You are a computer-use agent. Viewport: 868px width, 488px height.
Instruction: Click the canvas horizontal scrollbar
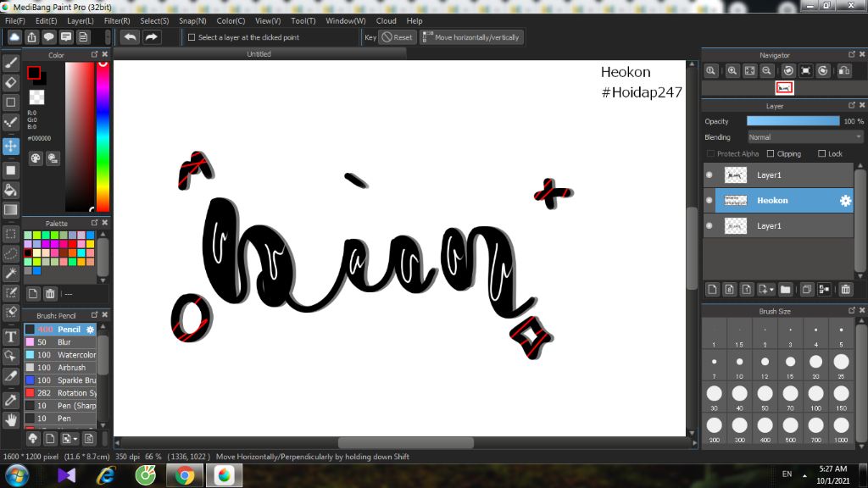click(406, 442)
